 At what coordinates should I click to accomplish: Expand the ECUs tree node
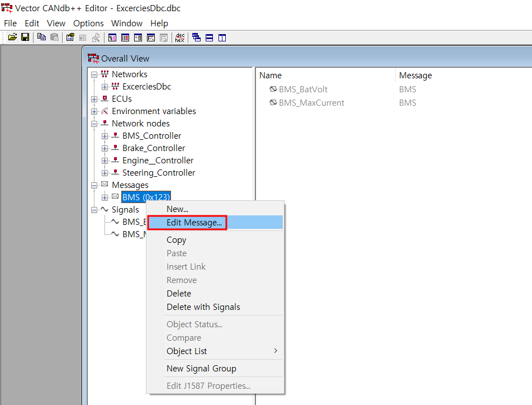94,99
